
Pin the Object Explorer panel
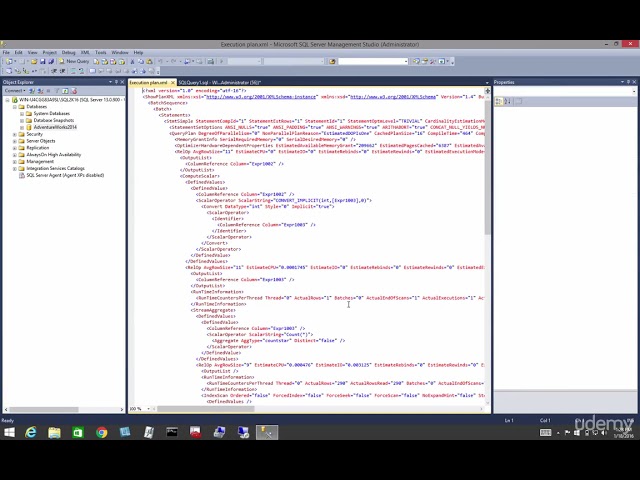click(x=116, y=82)
